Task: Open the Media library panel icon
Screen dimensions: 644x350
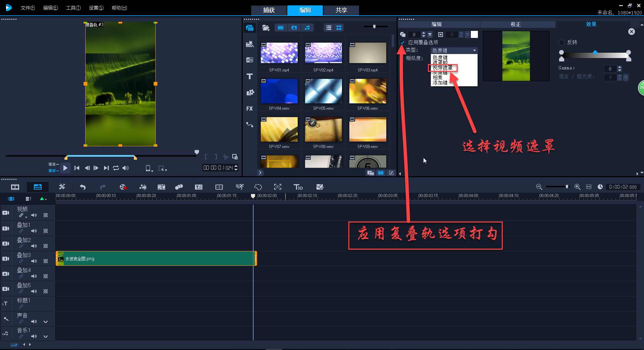Action: click(250, 28)
